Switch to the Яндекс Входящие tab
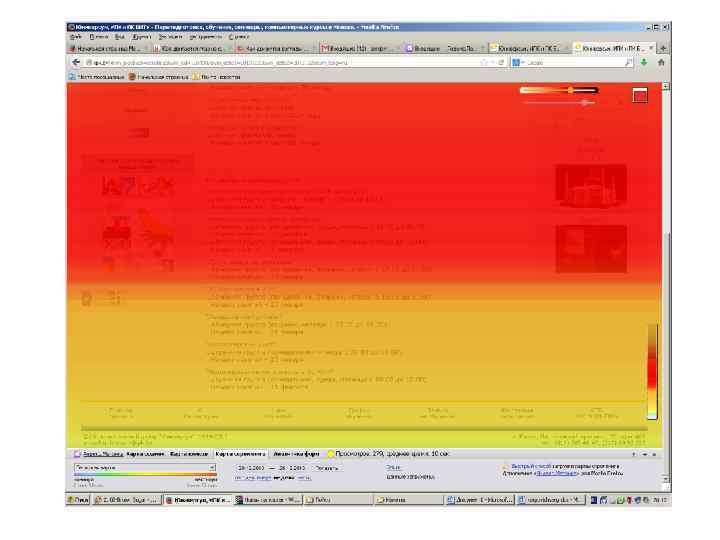This screenshot has height=540, width=720. [444, 48]
